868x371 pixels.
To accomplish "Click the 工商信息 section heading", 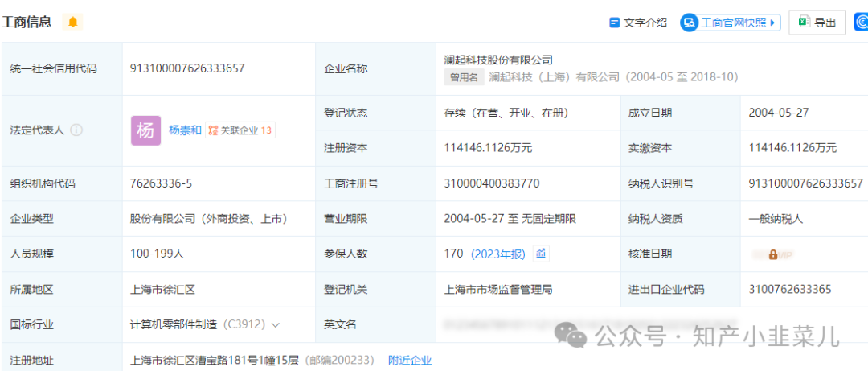I will tap(27, 23).
